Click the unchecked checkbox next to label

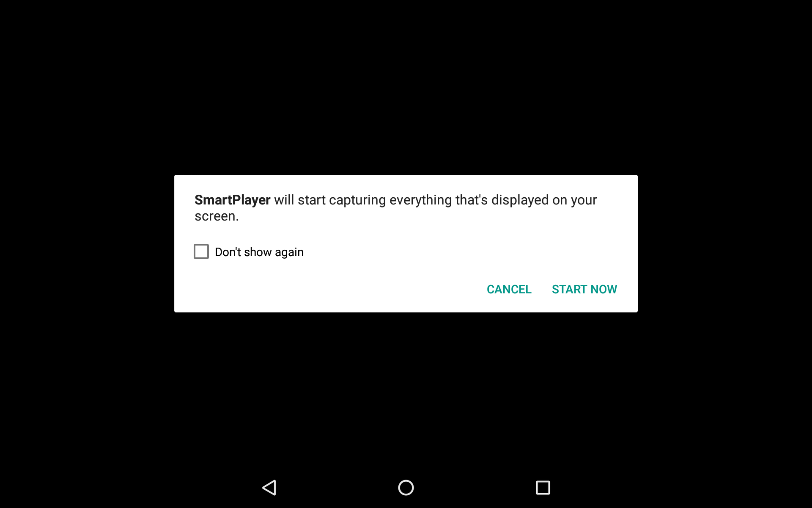pyautogui.click(x=202, y=251)
